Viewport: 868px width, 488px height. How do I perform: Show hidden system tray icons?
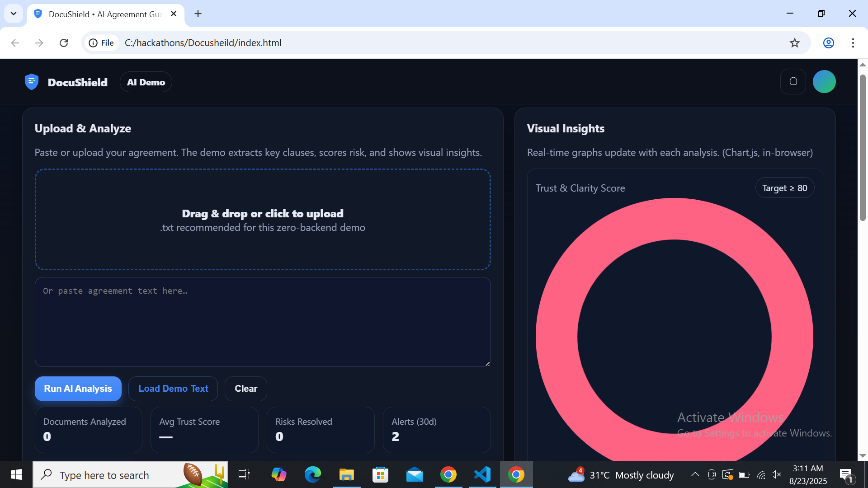[695, 474]
